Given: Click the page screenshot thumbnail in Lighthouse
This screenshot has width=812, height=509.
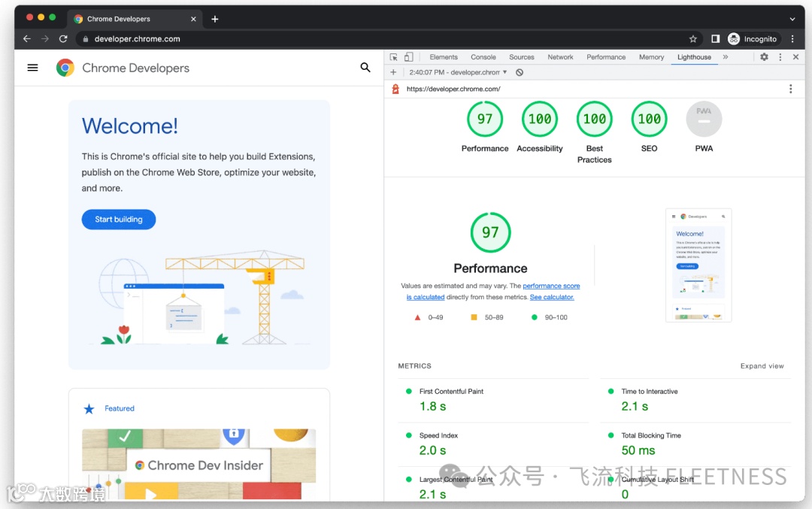Looking at the screenshot, I should [x=698, y=265].
